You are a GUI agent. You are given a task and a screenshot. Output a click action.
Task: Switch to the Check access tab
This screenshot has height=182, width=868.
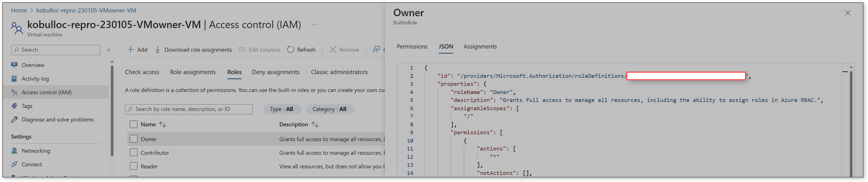142,72
